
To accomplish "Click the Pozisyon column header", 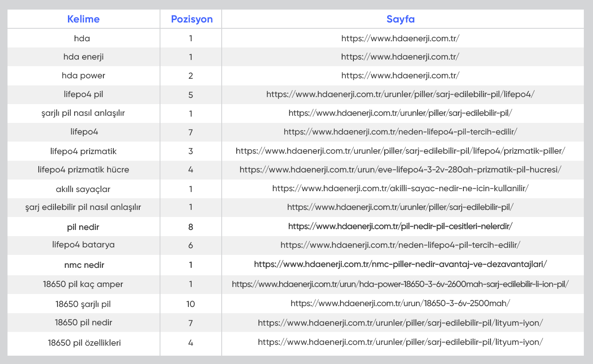I will pyautogui.click(x=192, y=19).
